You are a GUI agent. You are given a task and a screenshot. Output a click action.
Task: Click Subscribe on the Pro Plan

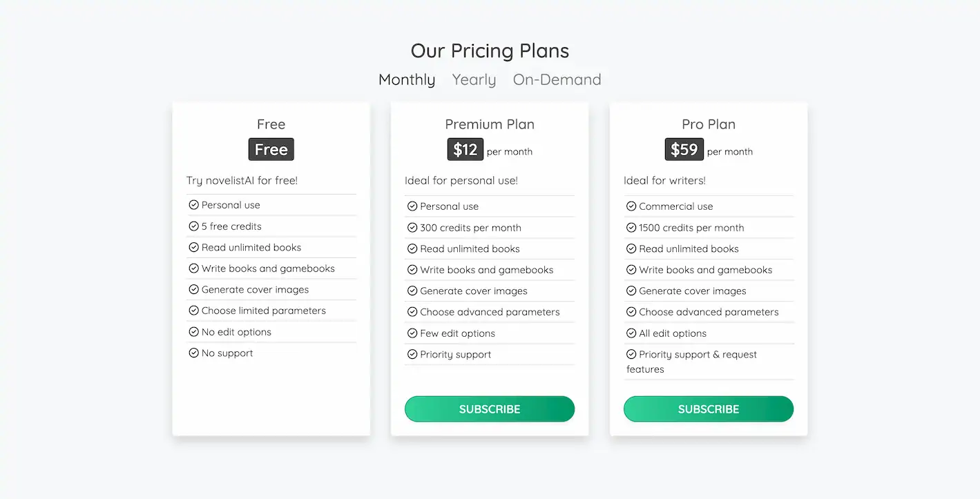point(708,409)
